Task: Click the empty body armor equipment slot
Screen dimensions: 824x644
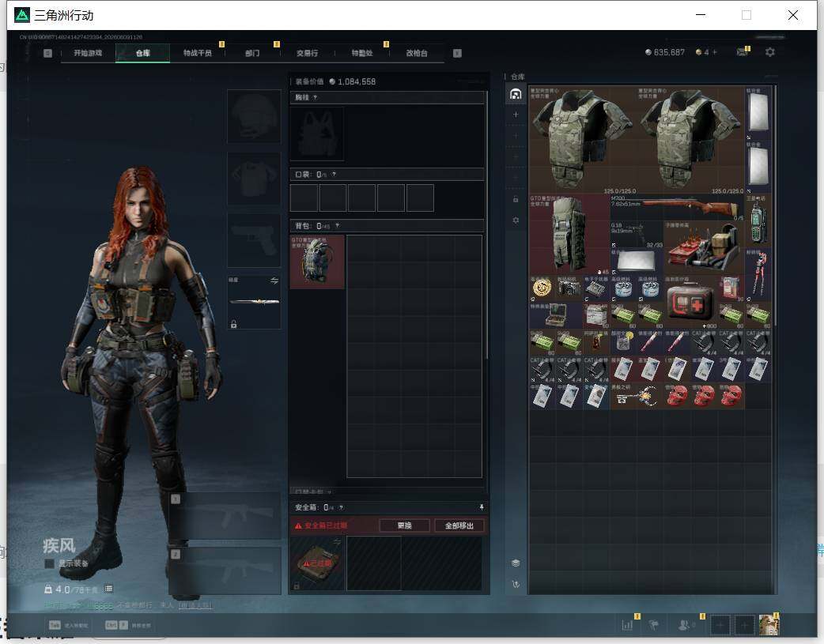Action: (254, 179)
